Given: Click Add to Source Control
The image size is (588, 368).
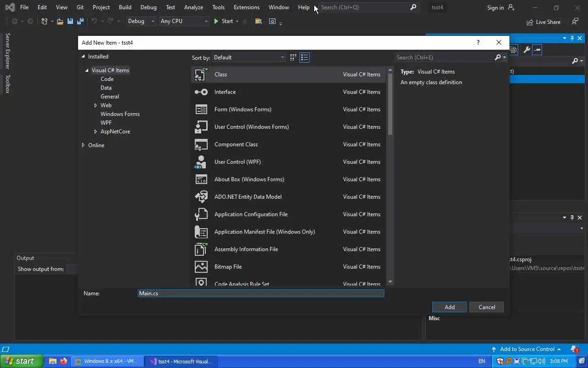Looking at the screenshot, I should [526, 349].
